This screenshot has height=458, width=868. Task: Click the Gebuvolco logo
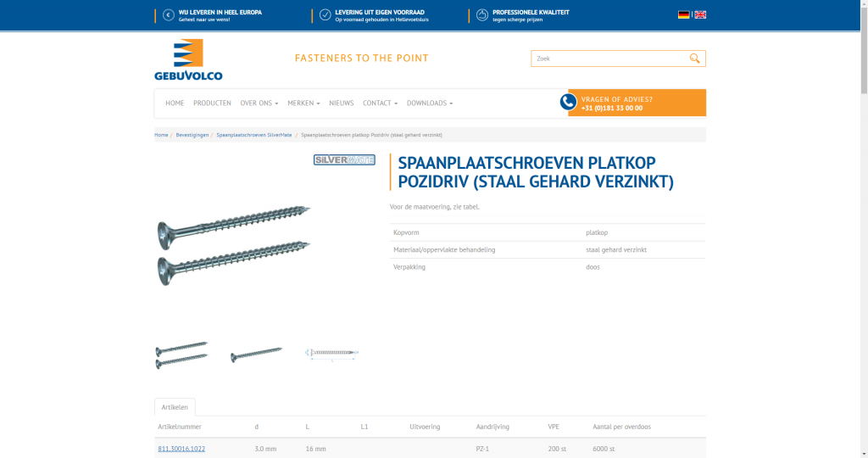188,60
